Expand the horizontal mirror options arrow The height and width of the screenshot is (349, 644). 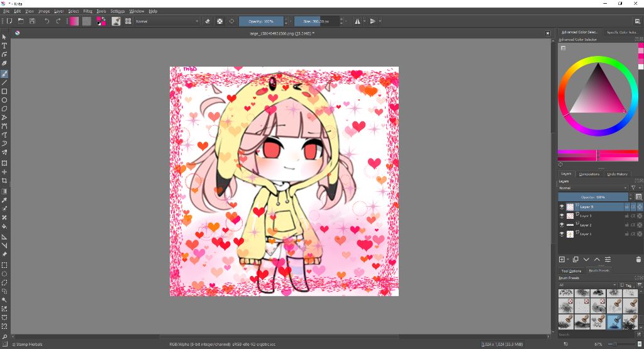[x=364, y=21]
